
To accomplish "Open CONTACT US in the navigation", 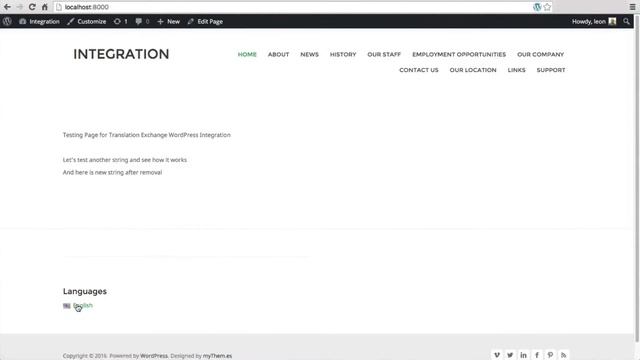I will (x=419, y=70).
